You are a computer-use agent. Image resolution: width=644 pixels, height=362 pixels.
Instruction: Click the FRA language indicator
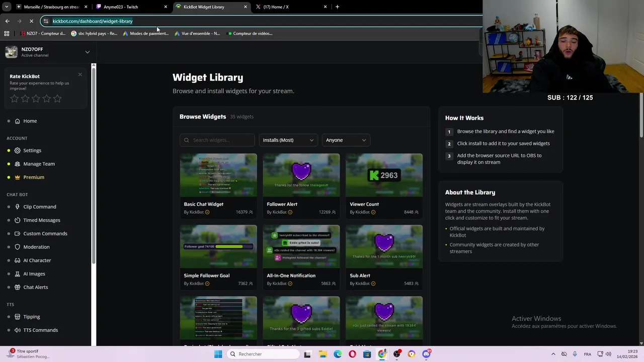pos(587,354)
